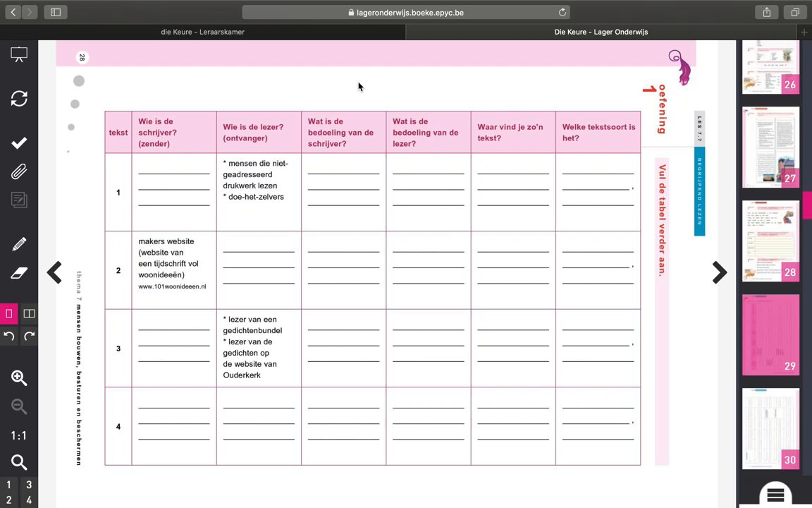This screenshot has width=812, height=508.
Task: Click the 'oefening' 1 heading
Action: [x=656, y=109]
